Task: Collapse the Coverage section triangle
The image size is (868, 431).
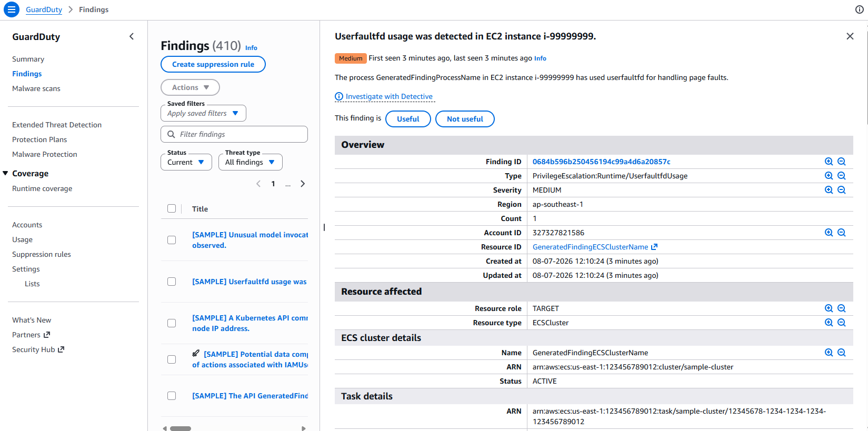Action: tap(5, 173)
